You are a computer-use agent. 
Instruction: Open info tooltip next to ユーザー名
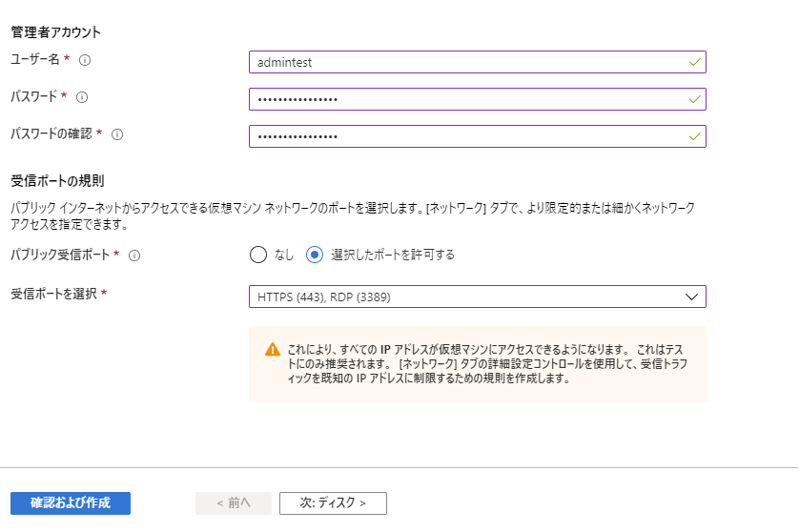pos(85,60)
